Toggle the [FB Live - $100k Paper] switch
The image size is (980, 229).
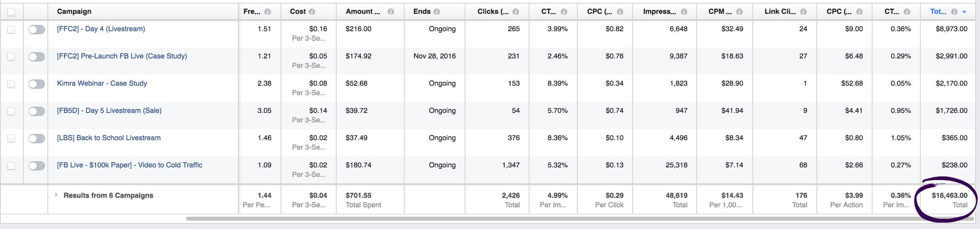pos(37,166)
